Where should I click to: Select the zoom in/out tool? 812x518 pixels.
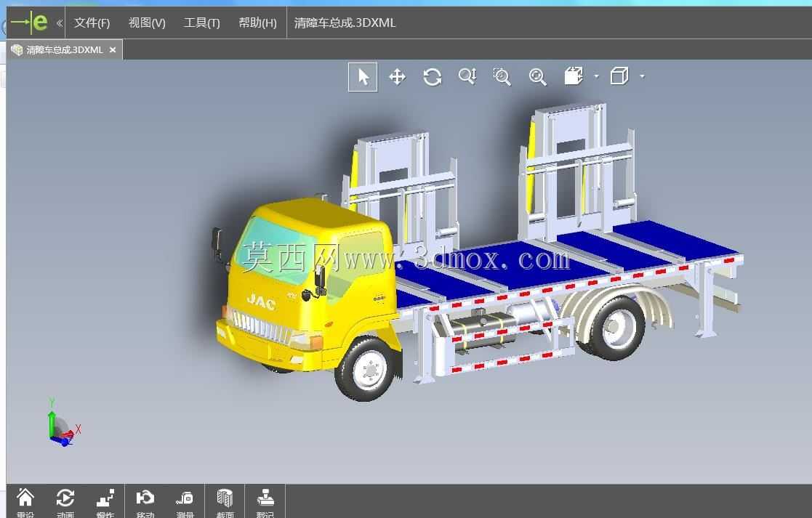coord(467,76)
